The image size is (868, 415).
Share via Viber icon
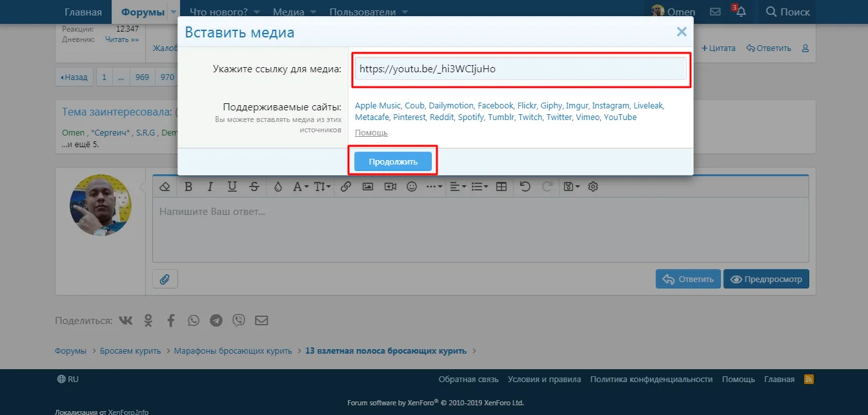[239, 320]
